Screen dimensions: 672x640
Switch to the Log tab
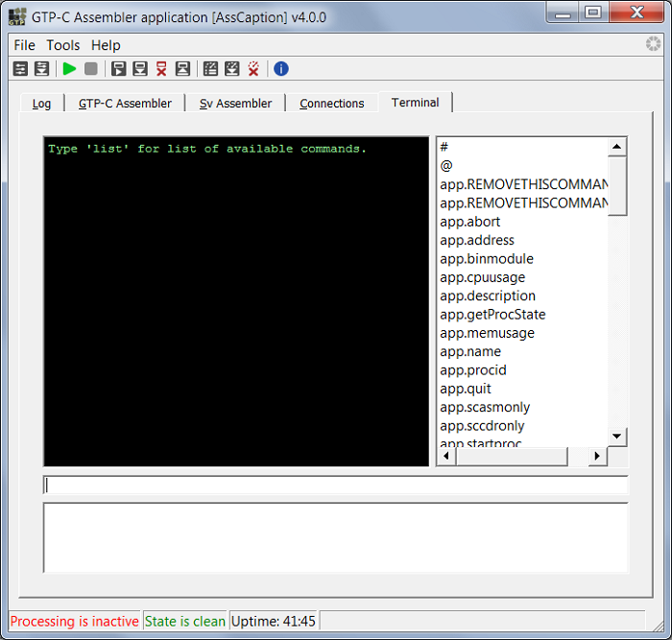(41, 104)
